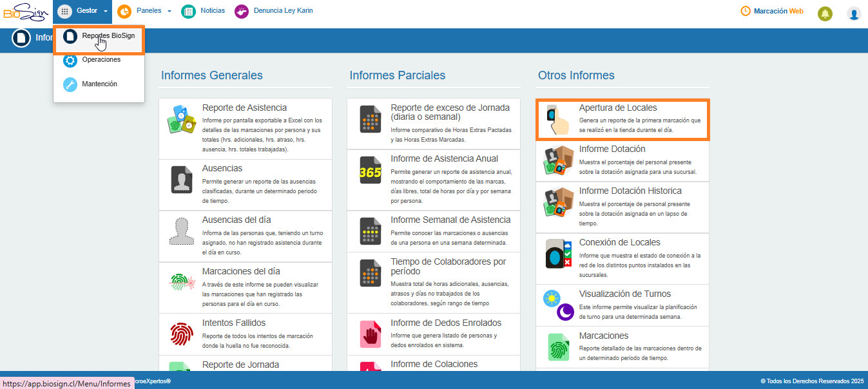The image size is (868, 389).
Task: Click Reporte de exceso de Jornada icon
Action: 371,119
